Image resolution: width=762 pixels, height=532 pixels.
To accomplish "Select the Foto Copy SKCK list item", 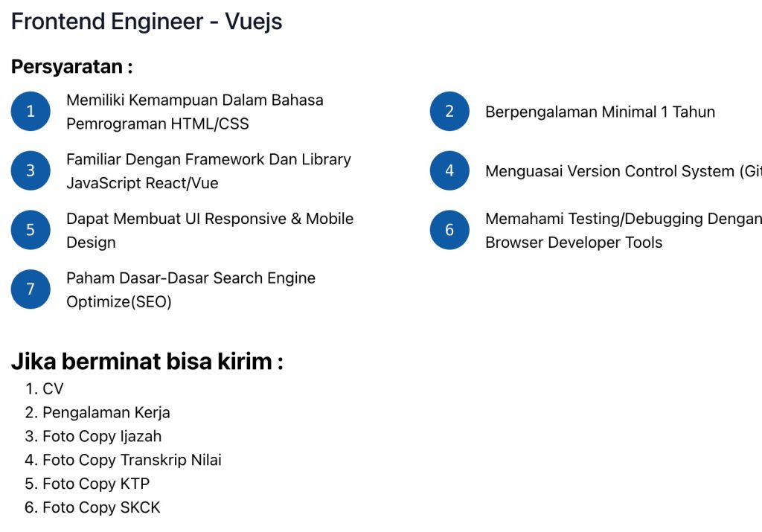I will 100,507.
